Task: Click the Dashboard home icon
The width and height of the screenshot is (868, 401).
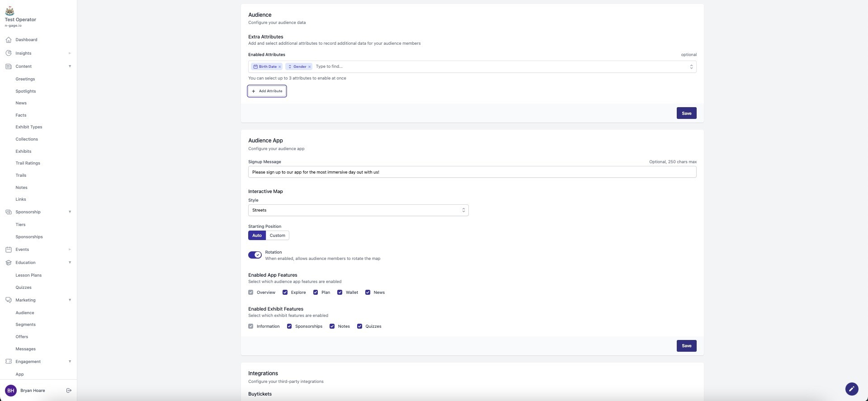Action: tap(9, 40)
